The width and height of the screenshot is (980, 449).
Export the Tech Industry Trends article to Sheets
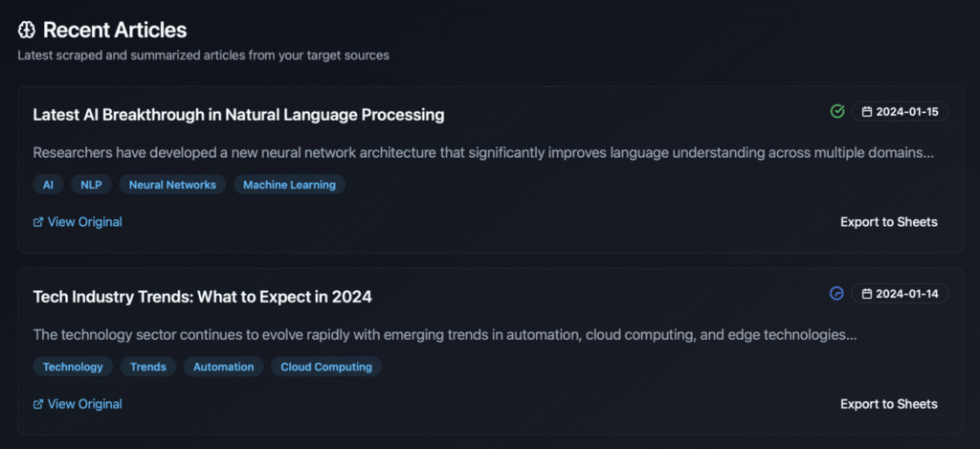pos(889,404)
